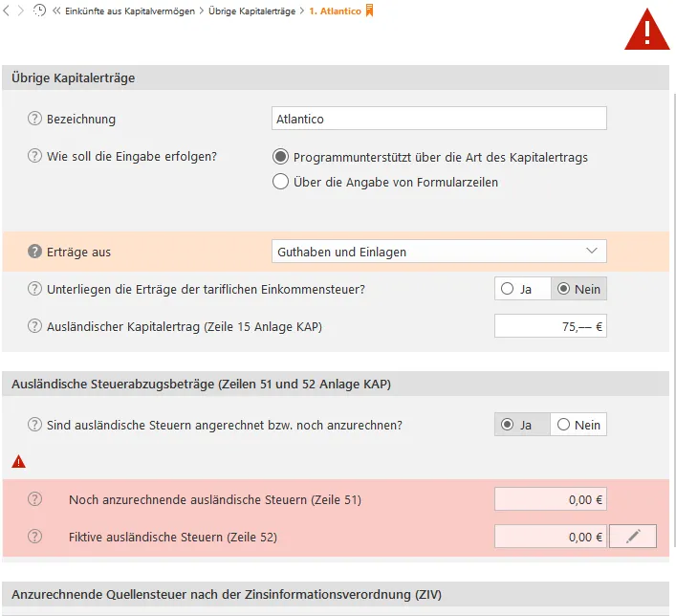
Task: Click the forward navigation arrow
Action: click(x=22, y=11)
